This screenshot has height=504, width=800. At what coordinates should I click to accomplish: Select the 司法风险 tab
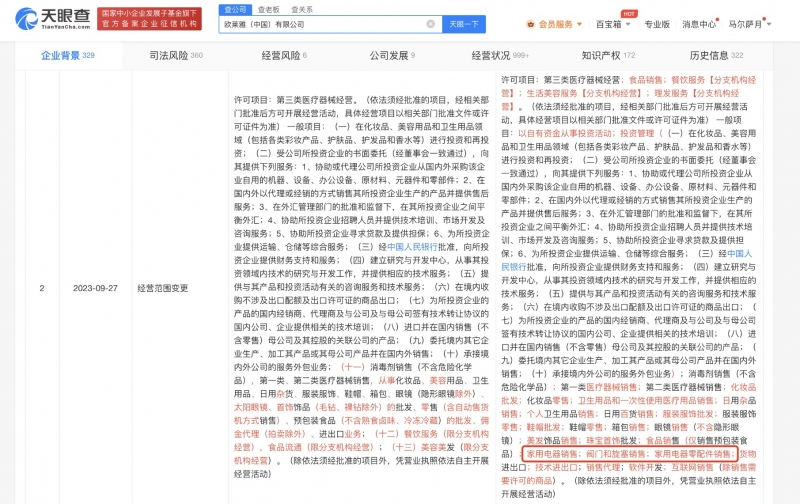(x=176, y=56)
